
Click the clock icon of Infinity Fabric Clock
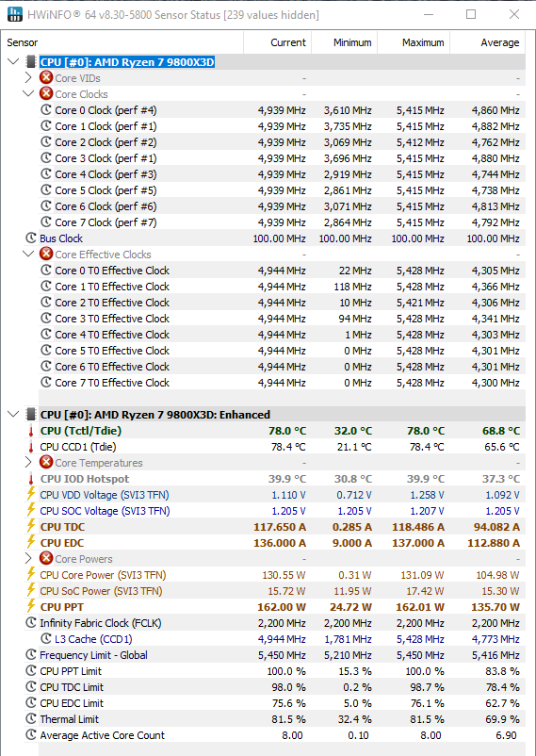pos(31,622)
